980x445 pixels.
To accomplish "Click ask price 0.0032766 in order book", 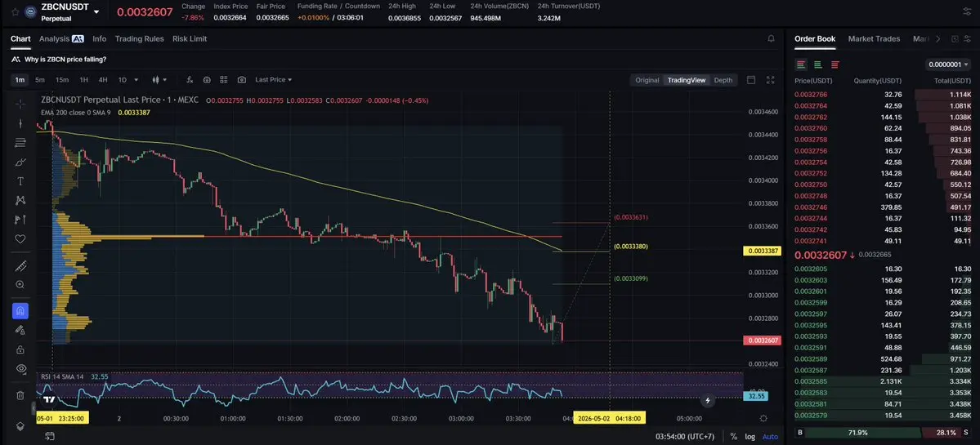I will [811, 94].
